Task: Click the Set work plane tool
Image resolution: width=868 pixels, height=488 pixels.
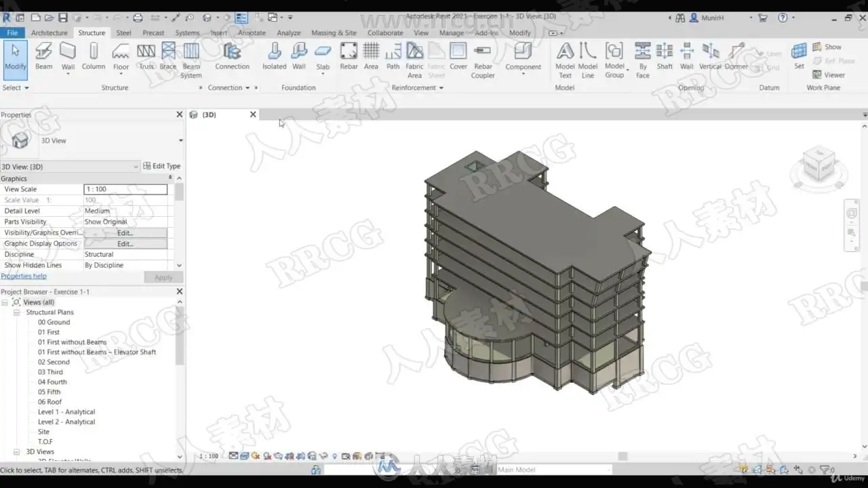Action: click(800, 56)
